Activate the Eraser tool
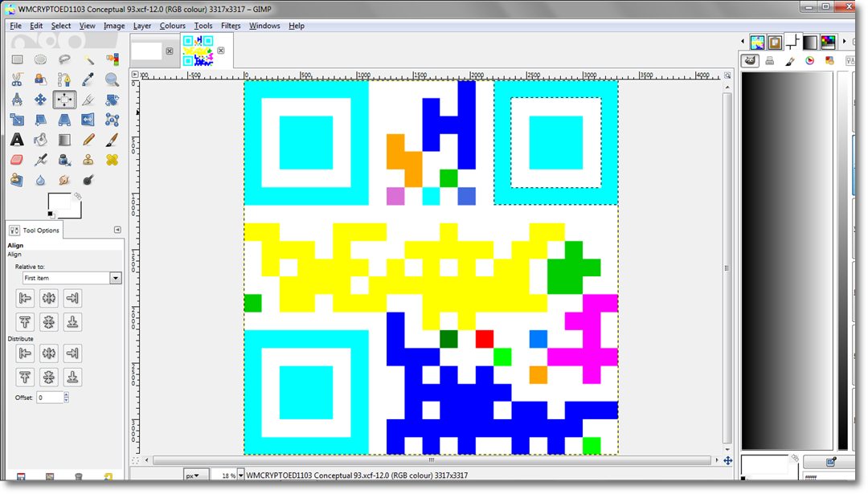This screenshot has height=494, width=868. pyautogui.click(x=17, y=160)
